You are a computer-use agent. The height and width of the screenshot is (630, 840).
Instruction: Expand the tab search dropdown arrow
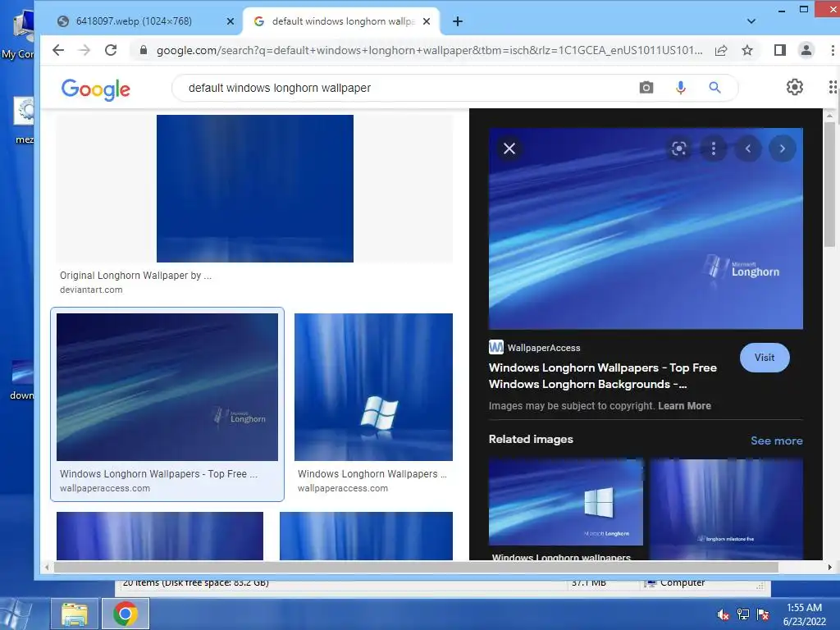click(x=751, y=21)
